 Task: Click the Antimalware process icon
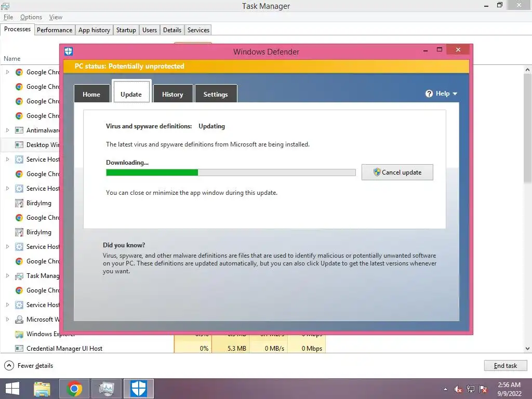19,130
